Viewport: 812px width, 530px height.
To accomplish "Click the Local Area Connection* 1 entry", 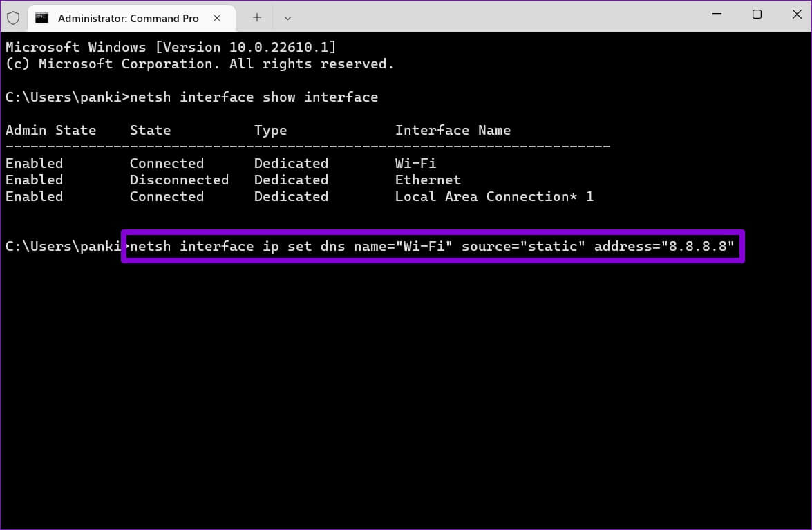I will coord(494,196).
